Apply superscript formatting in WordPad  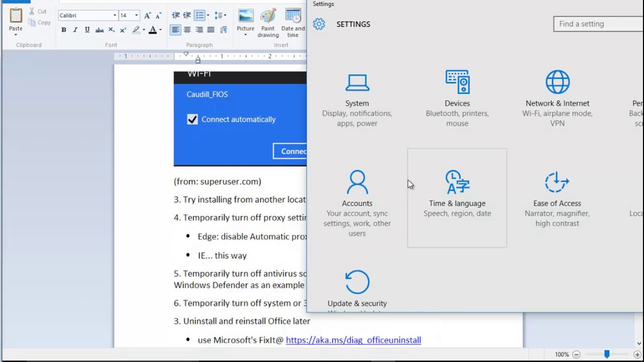click(x=123, y=30)
